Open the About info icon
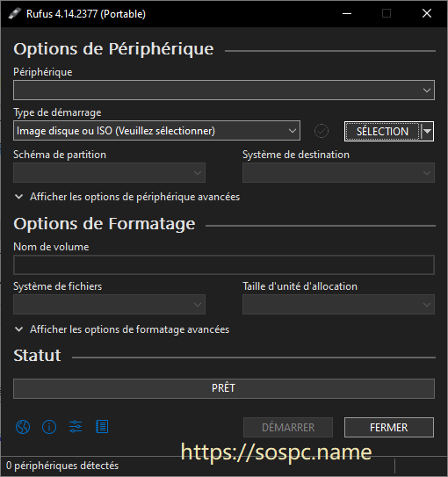This screenshot has width=448, height=477. [49, 427]
